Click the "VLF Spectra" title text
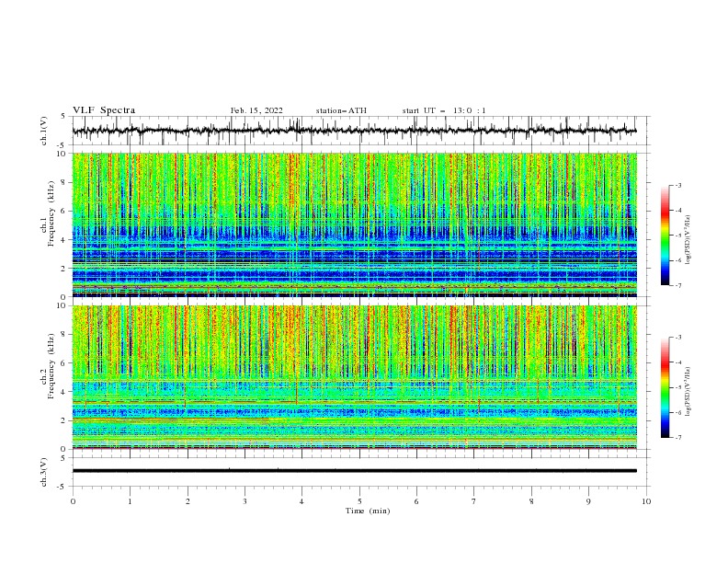This screenshot has width=728, height=563. (104, 110)
